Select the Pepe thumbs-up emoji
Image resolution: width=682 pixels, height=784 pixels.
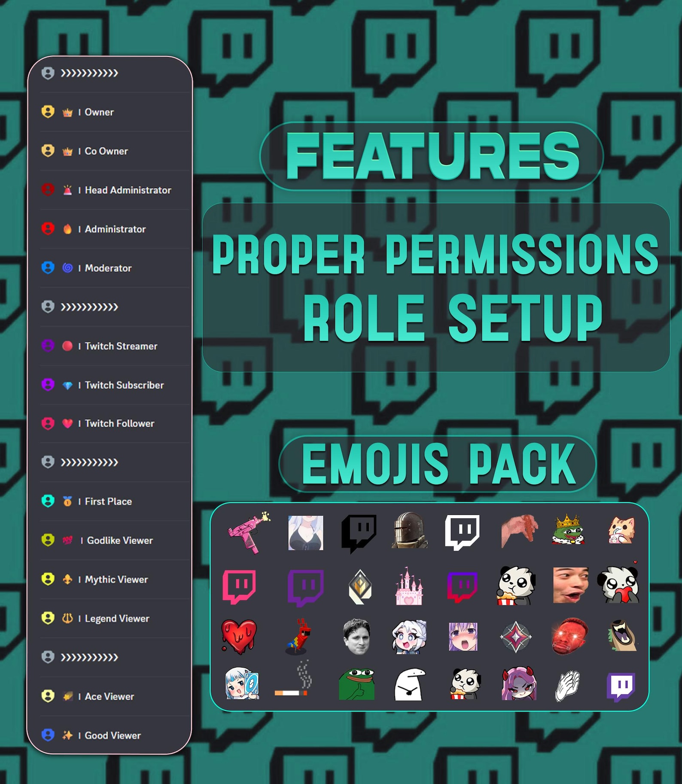356,684
